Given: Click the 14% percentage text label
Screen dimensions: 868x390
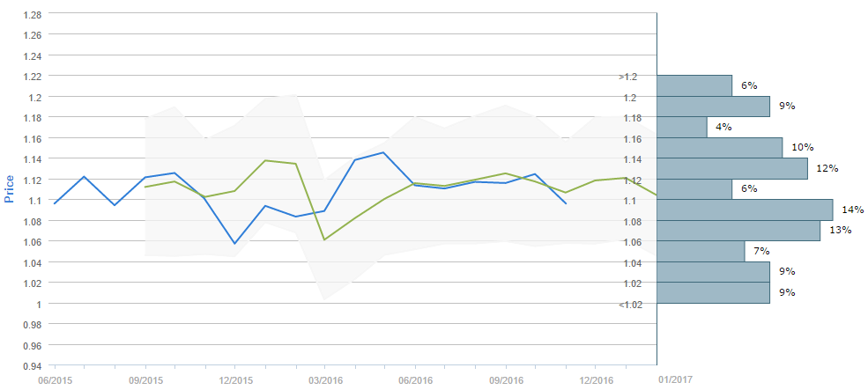Looking at the screenshot, I should point(852,210).
